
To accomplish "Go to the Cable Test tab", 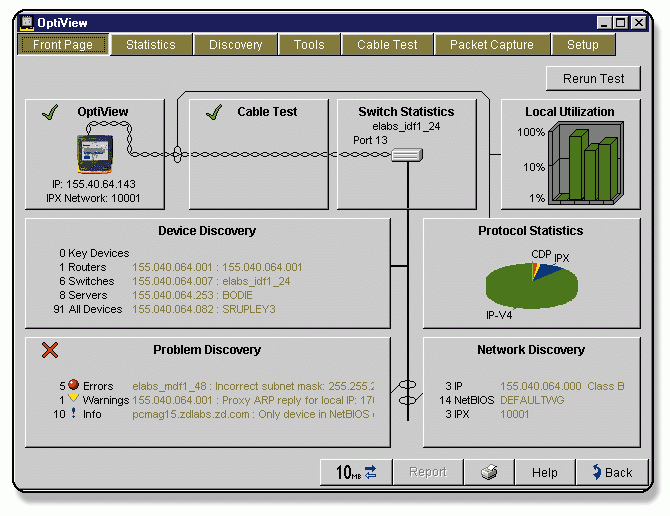I will click(x=387, y=45).
